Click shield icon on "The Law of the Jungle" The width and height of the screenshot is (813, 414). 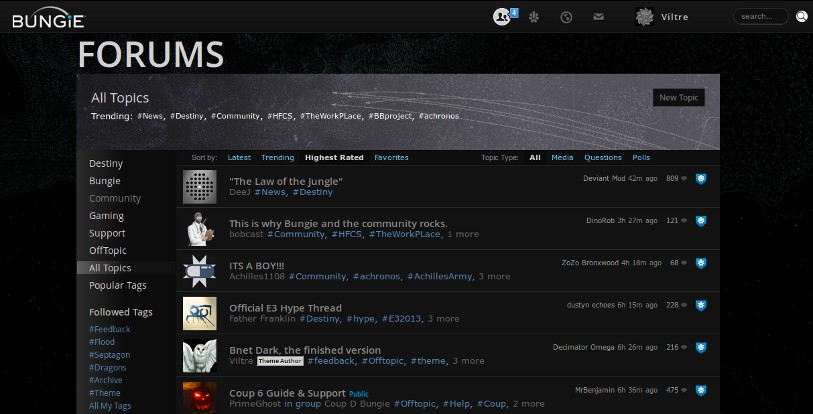pos(701,179)
